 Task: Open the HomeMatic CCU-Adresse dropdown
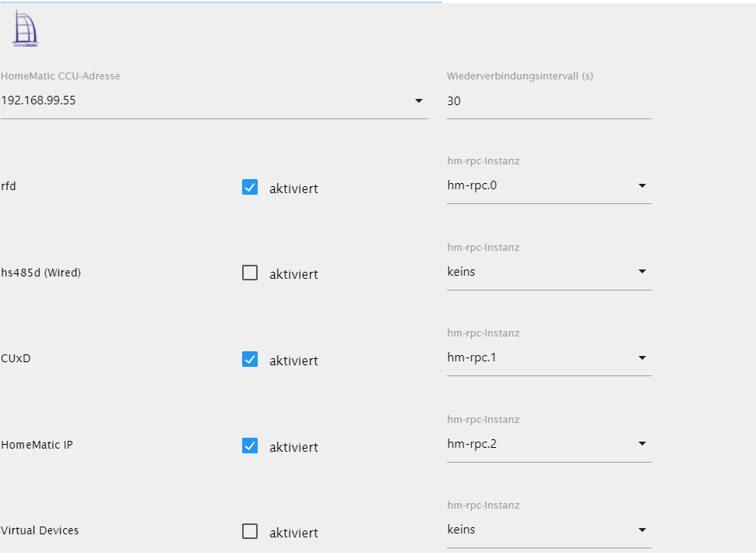[x=418, y=100]
